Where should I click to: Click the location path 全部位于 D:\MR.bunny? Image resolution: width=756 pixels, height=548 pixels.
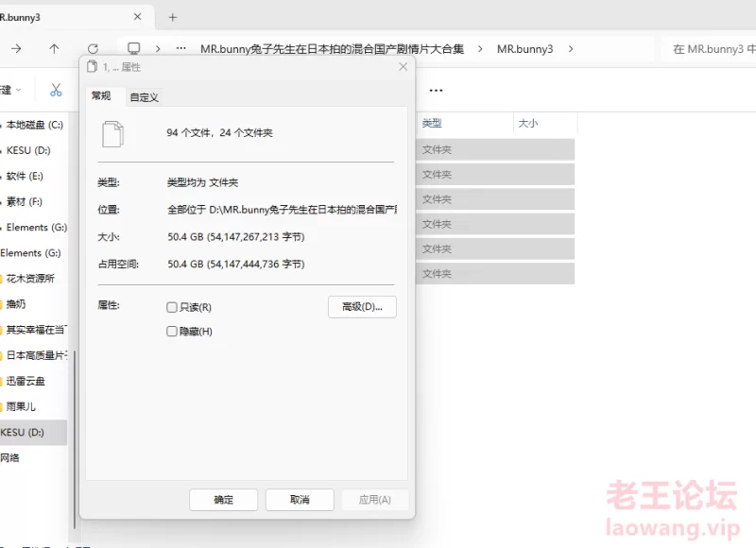[282, 210]
